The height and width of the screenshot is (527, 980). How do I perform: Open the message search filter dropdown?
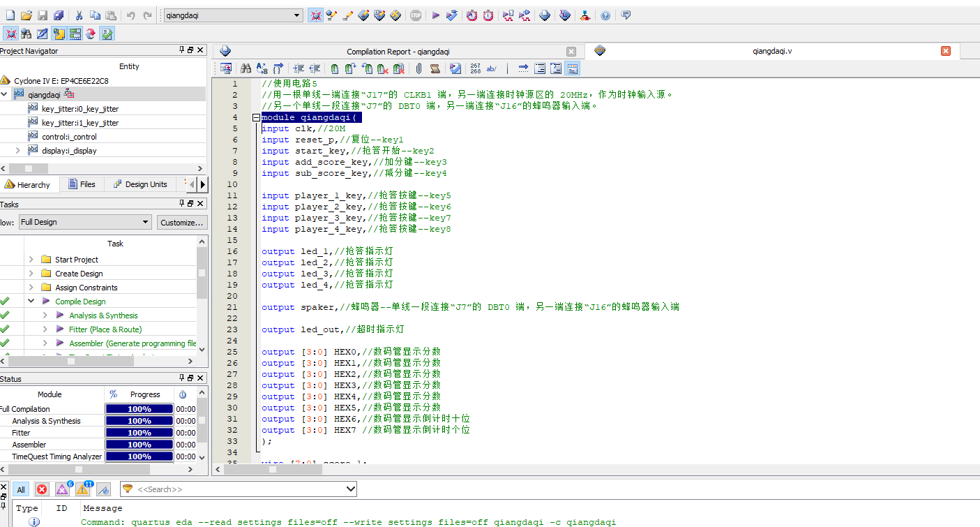(351, 489)
